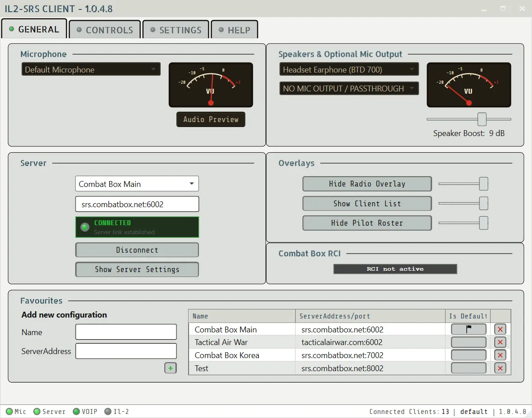
Task: Click the ServerAddress/port column header
Action: 370,316
